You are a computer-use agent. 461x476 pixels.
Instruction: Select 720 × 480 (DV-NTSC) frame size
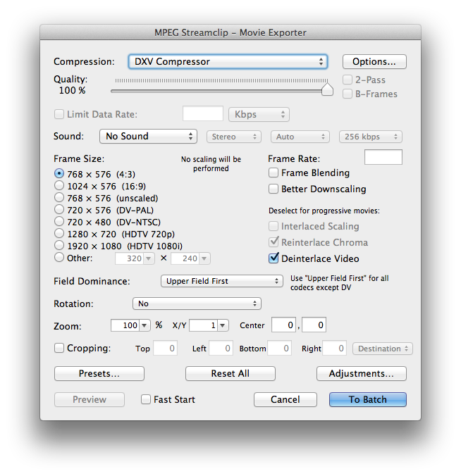click(x=59, y=221)
